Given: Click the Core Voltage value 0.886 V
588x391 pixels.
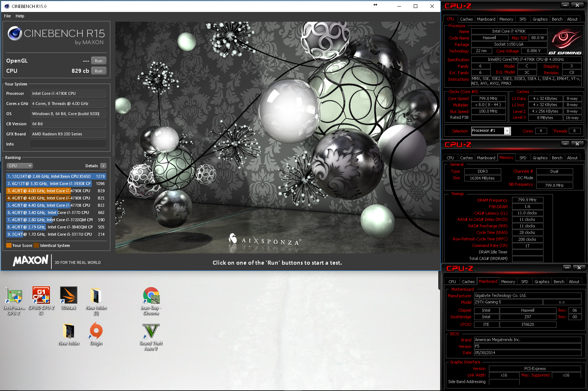Looking at the screenshot, I should 534,51.
